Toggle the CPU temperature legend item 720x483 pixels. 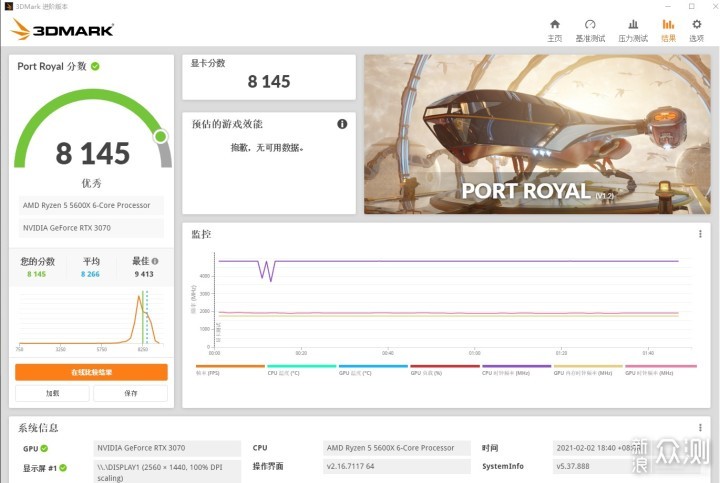coord(302,370)
